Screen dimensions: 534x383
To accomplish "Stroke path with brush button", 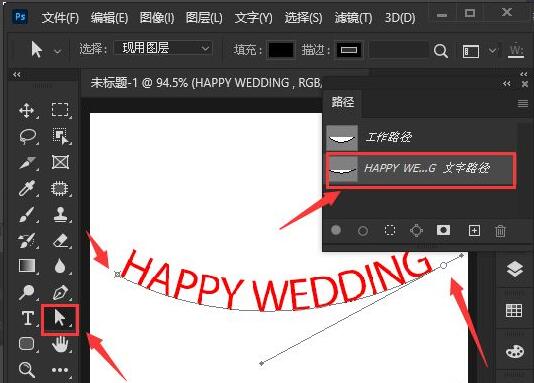I will tap(363, 231).
